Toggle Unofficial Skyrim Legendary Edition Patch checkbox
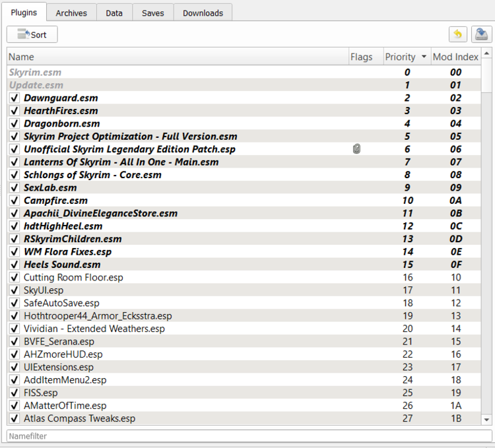The image size is (495, 448). [15, 149]
